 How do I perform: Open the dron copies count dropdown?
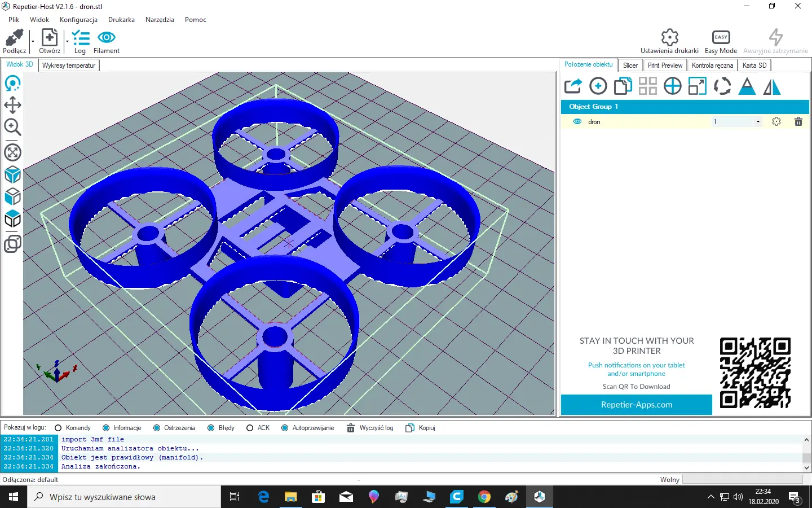click(x=758, y=122)
